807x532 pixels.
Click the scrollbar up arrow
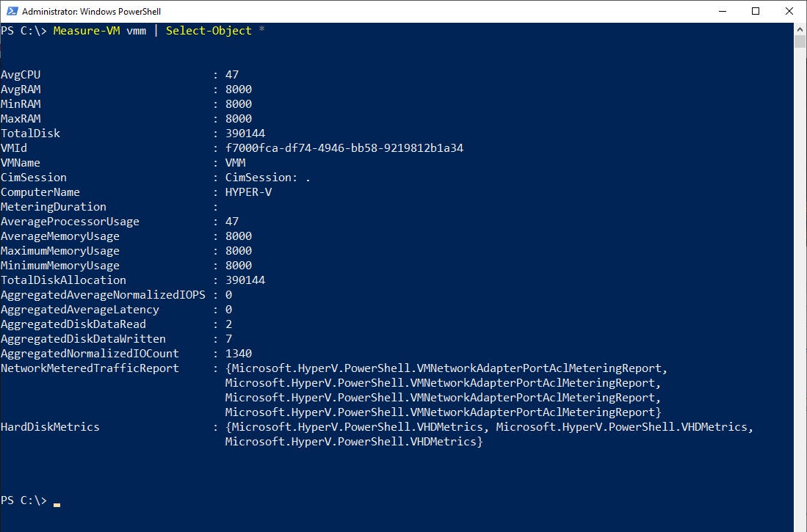pos(800,29)
